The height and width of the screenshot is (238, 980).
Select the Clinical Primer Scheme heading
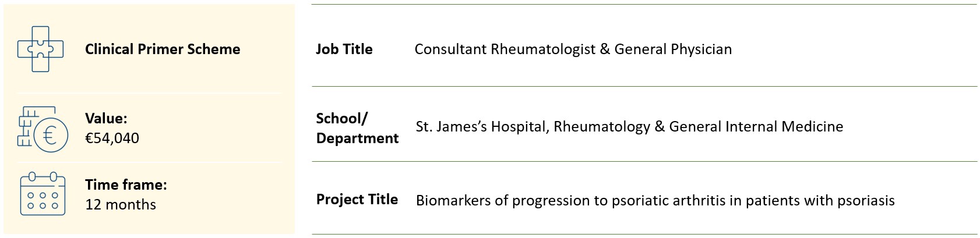tap(163, 49)
